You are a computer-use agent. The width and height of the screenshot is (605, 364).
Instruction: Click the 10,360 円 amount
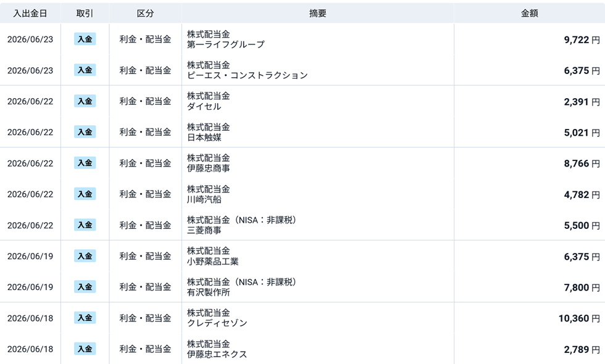[579, 318]
